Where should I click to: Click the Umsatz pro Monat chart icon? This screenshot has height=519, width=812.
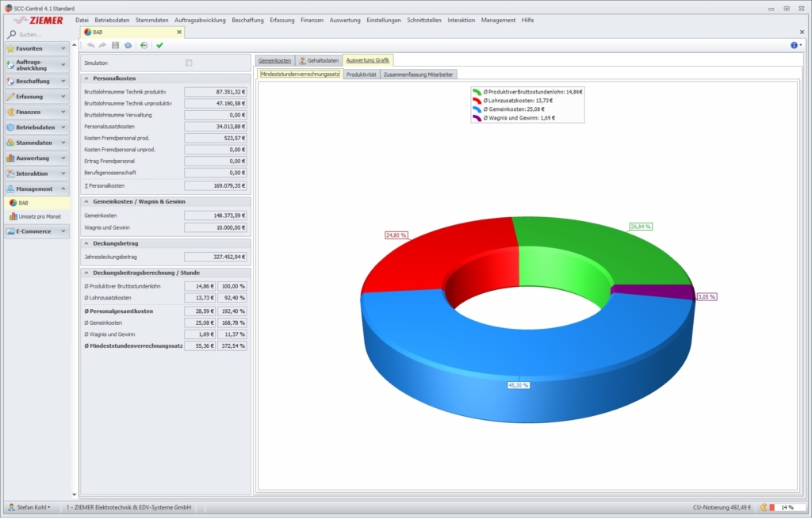point(13,216)
